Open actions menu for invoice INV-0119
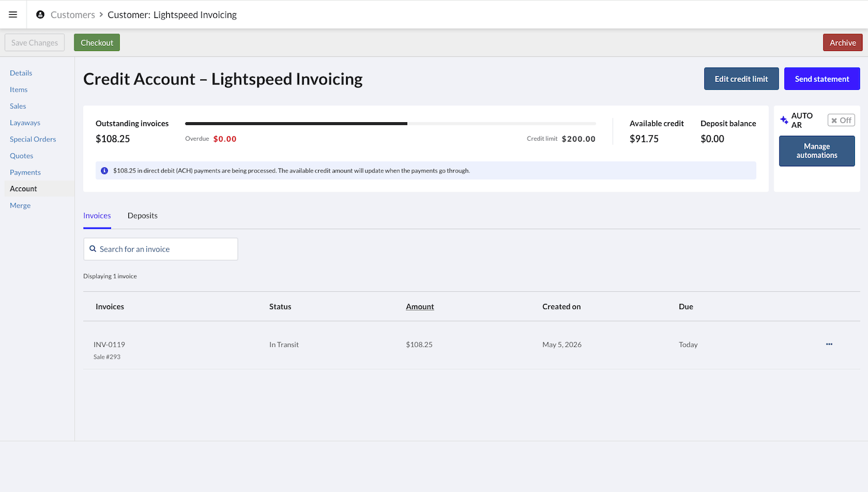The height and width of the screenshot is (492, 868). [x=829, y=344]
